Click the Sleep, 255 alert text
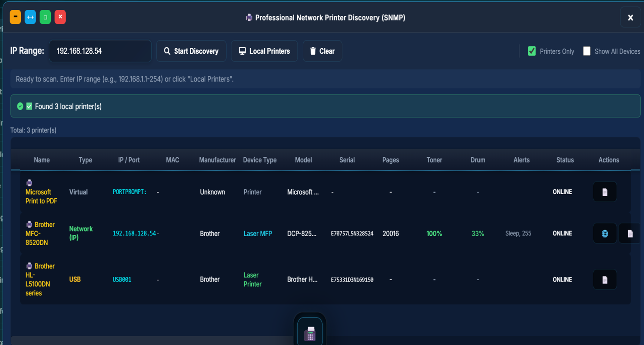This screenshot has width=644, height=345. click(518, 233)
